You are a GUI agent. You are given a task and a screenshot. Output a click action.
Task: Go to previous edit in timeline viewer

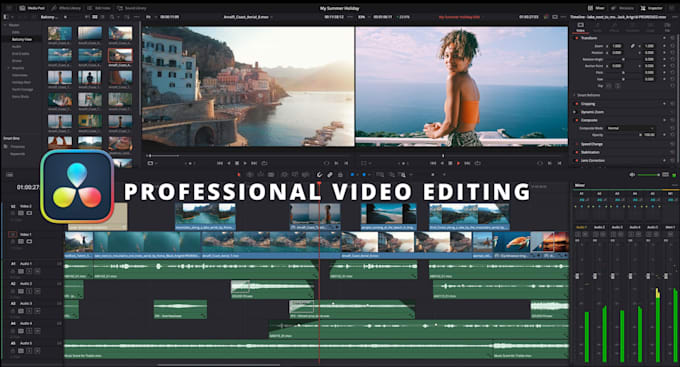coord(433,164)
